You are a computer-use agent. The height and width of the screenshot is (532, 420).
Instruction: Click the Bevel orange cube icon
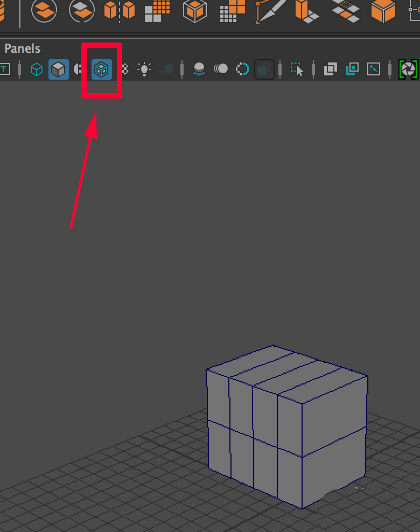coord(383,10)
